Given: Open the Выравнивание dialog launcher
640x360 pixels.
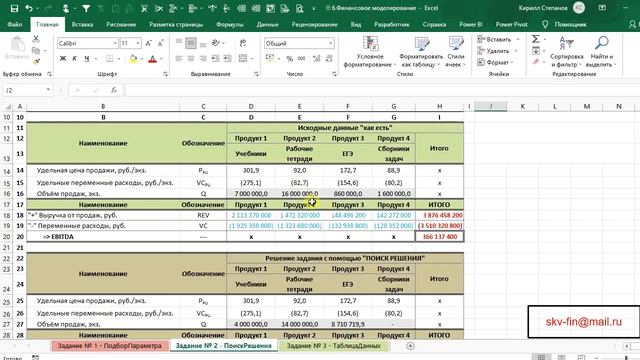Looking at the screenshot, I should tap(256, 74).
